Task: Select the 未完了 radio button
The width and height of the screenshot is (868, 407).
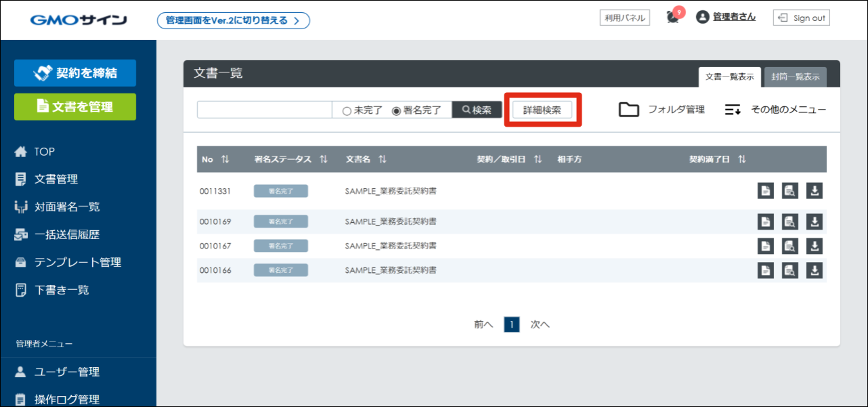Action: (x=347, y=110)
